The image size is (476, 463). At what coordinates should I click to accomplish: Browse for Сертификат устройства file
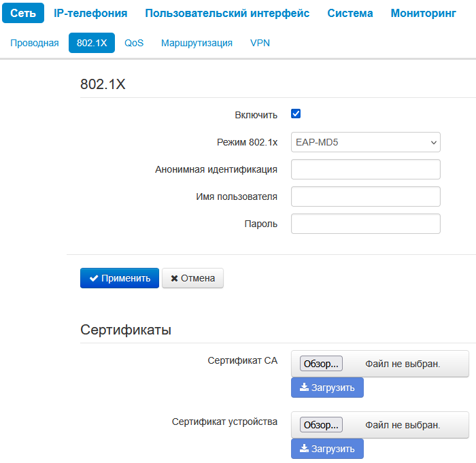pos(321,425)
